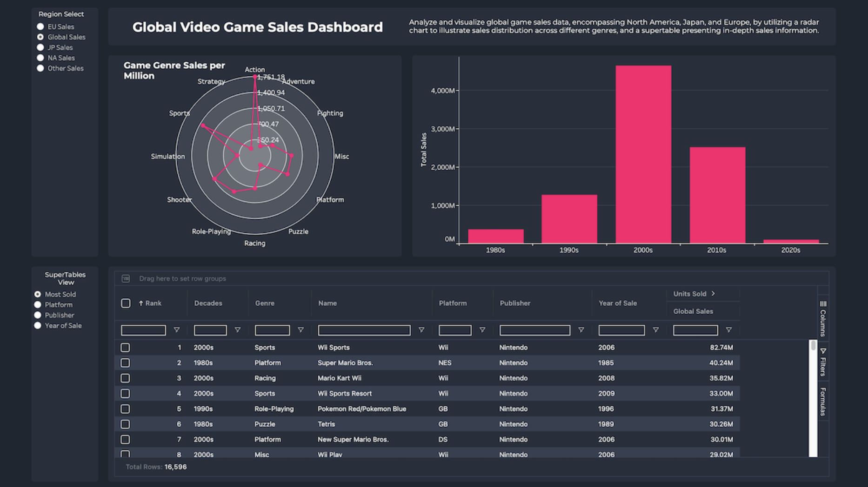Expand the Units Sold column group chevron
The height and width of the screenshot is (487, 868).
pos(713,294)
